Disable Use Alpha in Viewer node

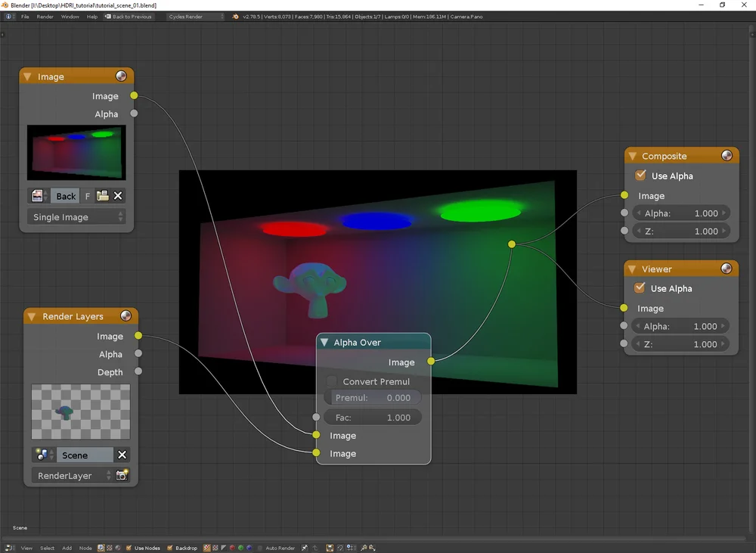pos(640,288)
